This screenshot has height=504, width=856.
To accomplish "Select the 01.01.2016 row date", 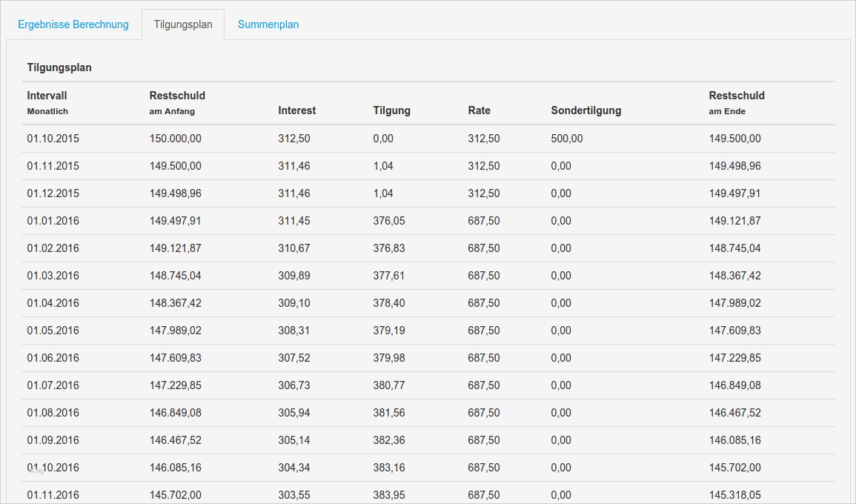I will click(x=53, y=221).
